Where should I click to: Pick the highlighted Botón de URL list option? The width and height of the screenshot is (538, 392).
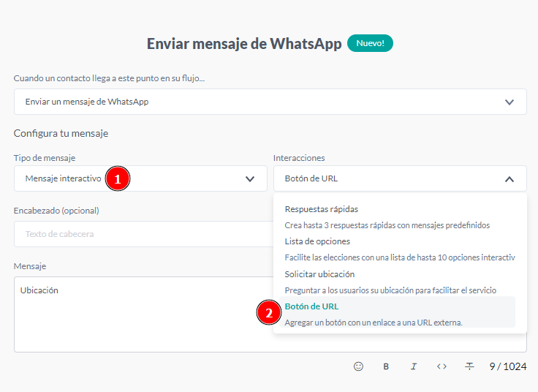312,306
